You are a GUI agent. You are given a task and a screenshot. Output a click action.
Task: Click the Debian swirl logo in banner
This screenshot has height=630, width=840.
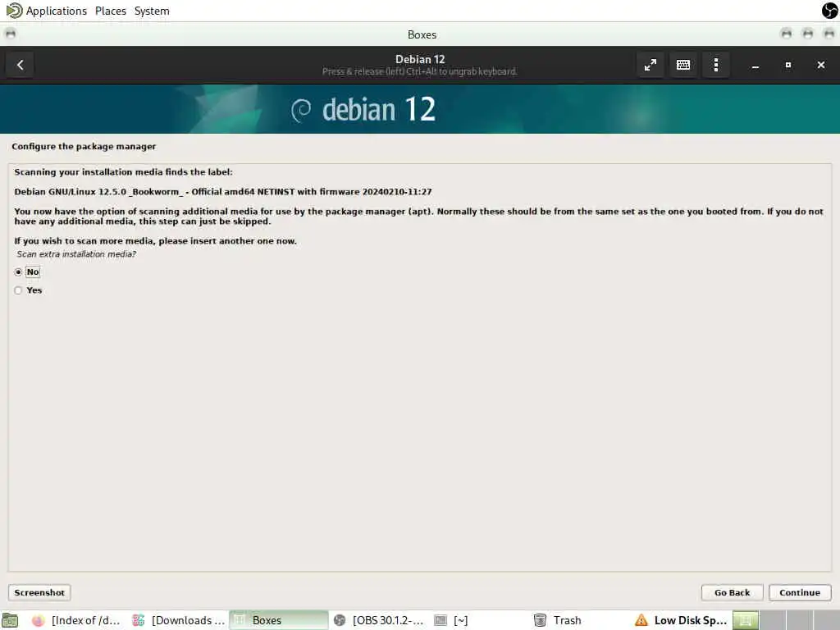(x=301, y=110)
